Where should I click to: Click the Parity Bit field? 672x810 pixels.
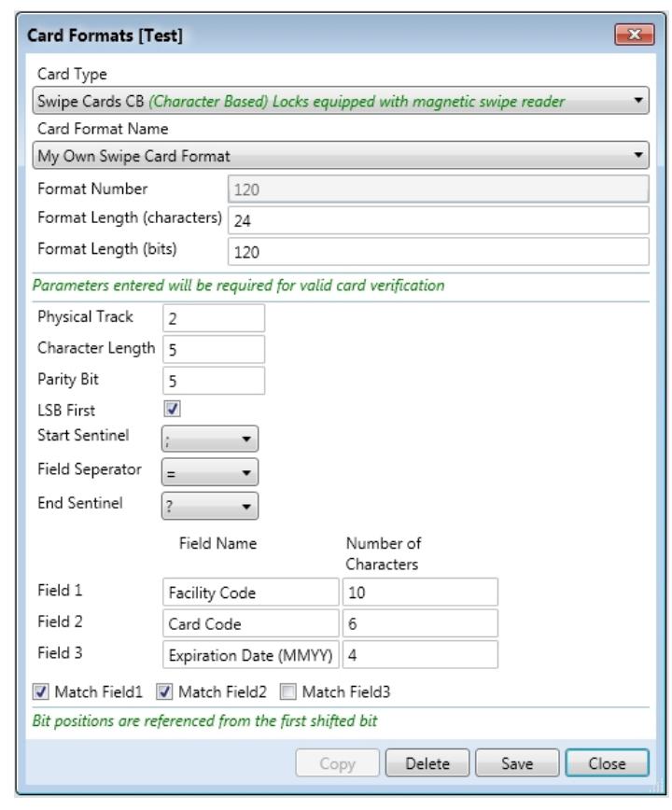pyautogui.click(x=214, y=381)
